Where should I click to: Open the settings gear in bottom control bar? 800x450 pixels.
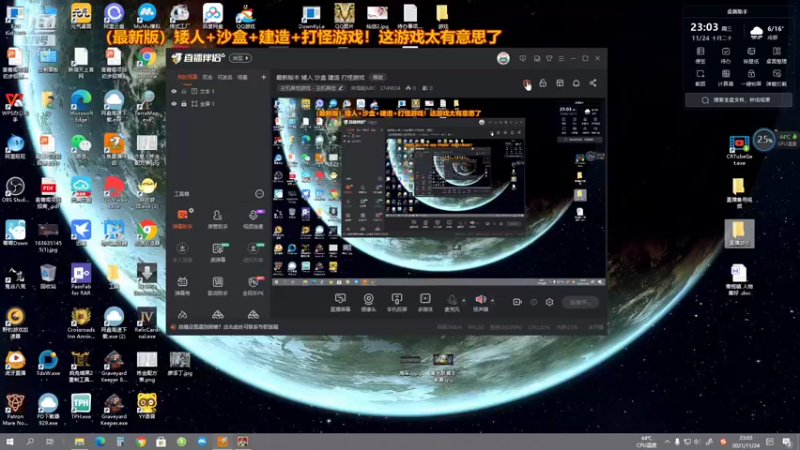pos(549,302)
